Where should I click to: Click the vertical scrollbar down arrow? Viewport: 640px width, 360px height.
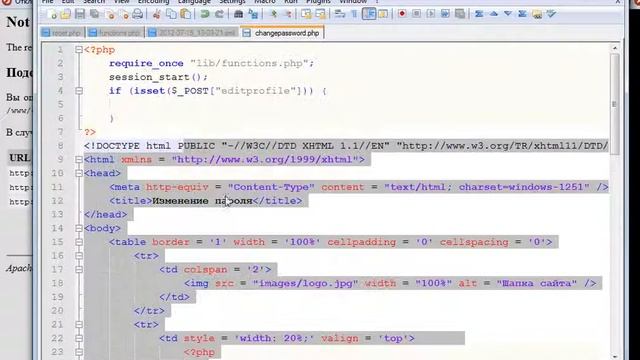(615, 356)
